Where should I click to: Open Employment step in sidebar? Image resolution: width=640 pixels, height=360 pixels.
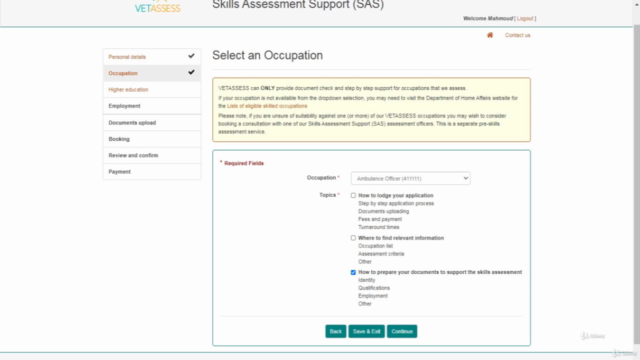pyautogui.click(x=152, y=106)
